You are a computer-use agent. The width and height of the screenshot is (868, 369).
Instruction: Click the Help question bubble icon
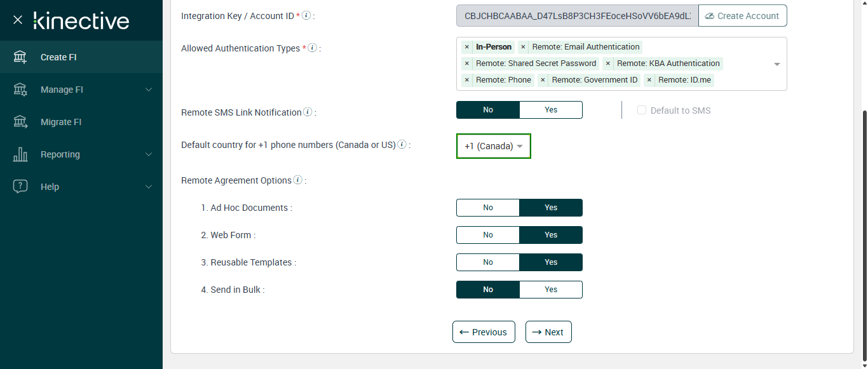click(20, 187)
